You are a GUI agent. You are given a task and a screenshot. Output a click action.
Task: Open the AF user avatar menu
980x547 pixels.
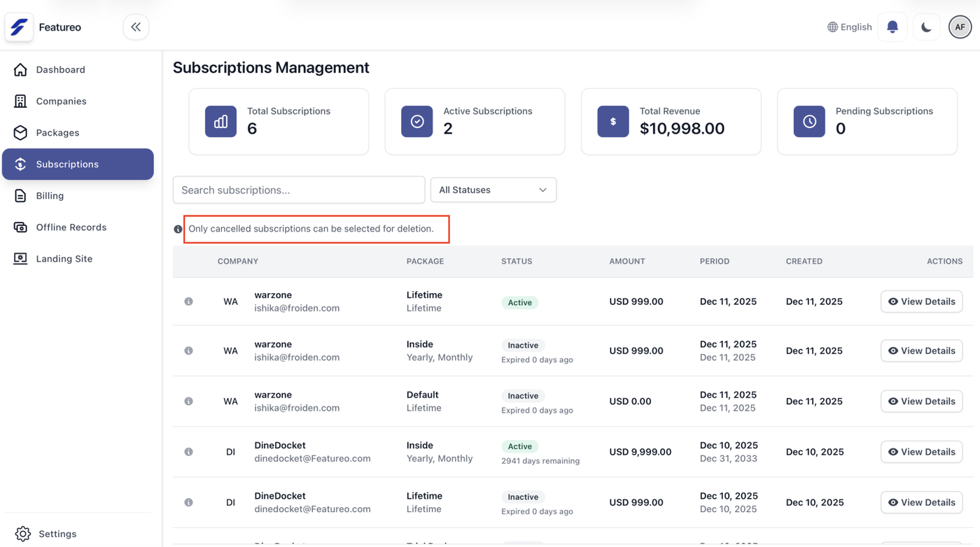tap(960, 27)
